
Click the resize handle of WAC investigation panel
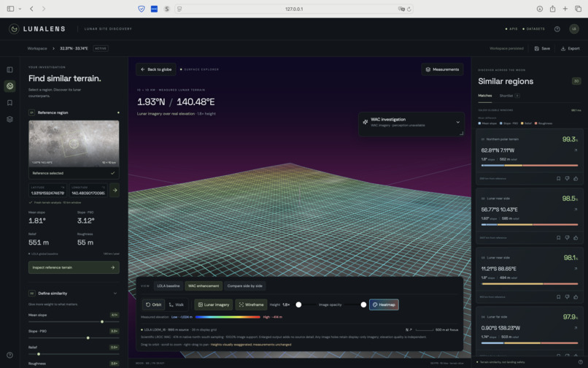point(461,133)
